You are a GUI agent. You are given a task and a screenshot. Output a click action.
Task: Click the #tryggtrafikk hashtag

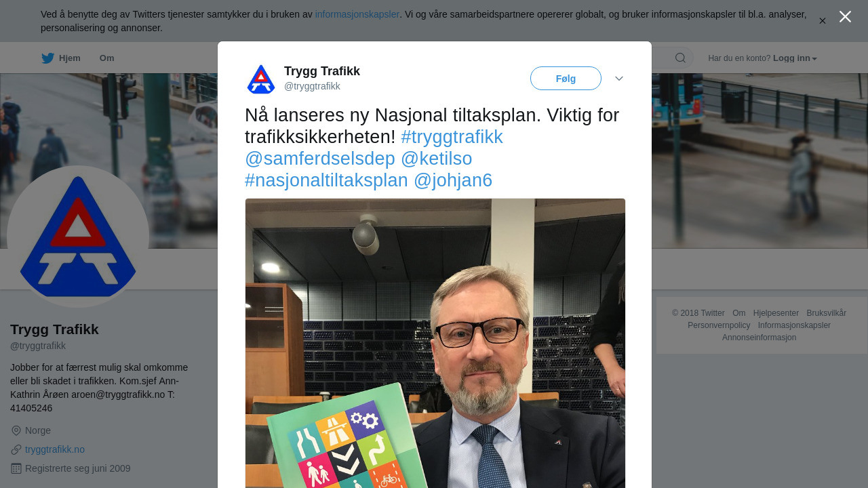[x=452, y=137]
